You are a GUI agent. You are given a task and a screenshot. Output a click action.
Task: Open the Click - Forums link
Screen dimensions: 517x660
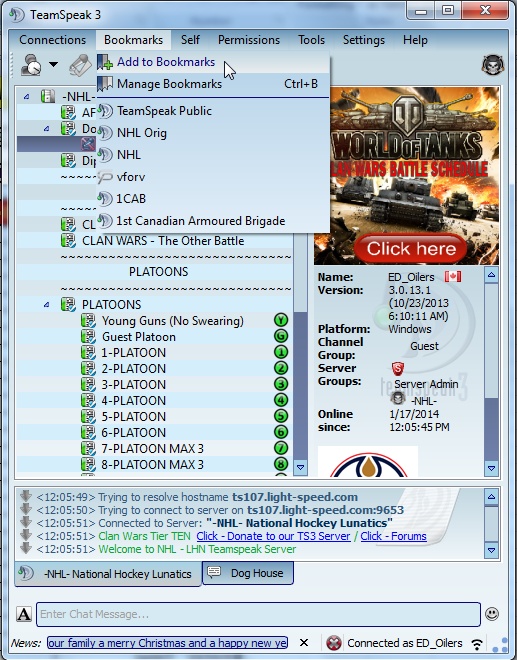pos(393,536)
